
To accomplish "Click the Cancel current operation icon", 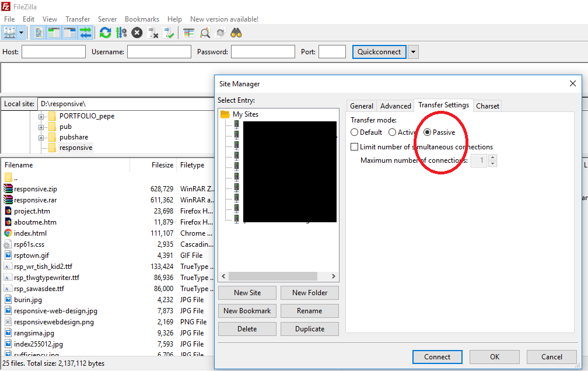I will click(137, 33).
